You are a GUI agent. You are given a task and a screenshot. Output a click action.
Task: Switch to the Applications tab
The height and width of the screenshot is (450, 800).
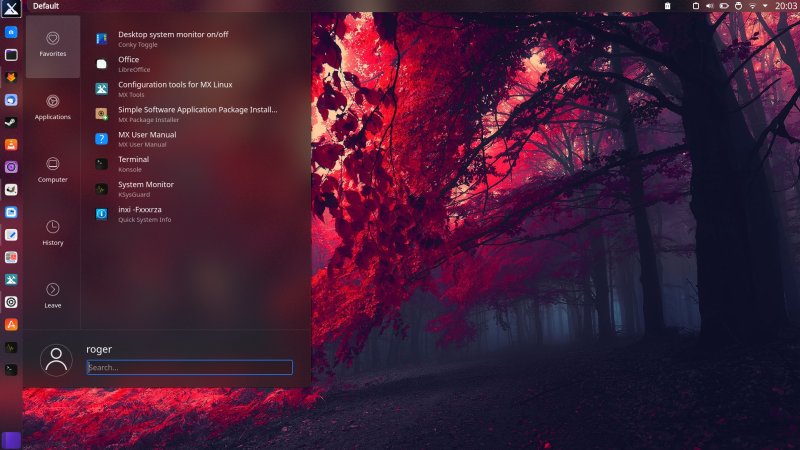point(53,106)
